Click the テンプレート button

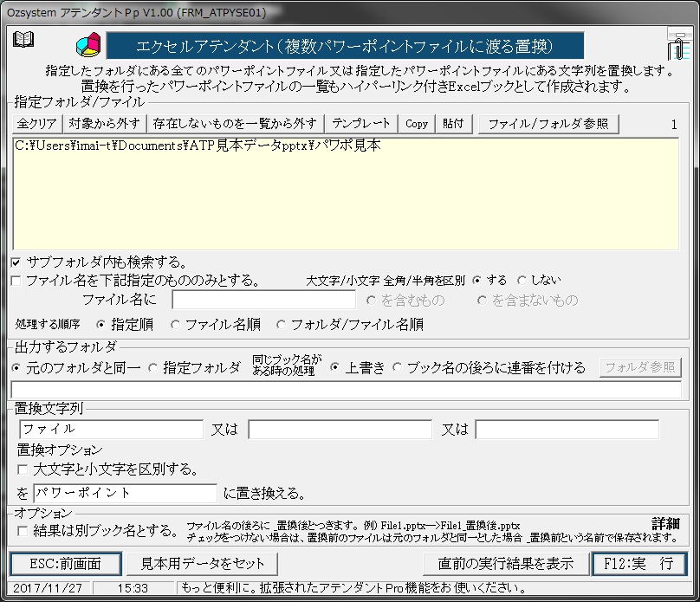coord(361,122)
